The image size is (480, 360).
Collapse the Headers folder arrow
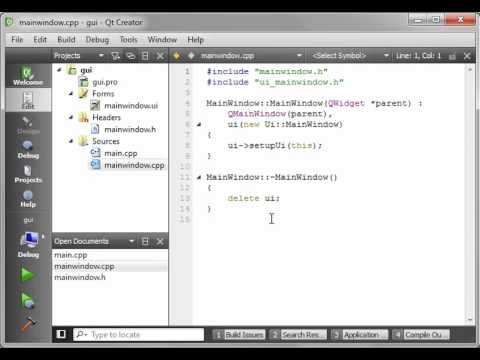[x=71, y=117]
